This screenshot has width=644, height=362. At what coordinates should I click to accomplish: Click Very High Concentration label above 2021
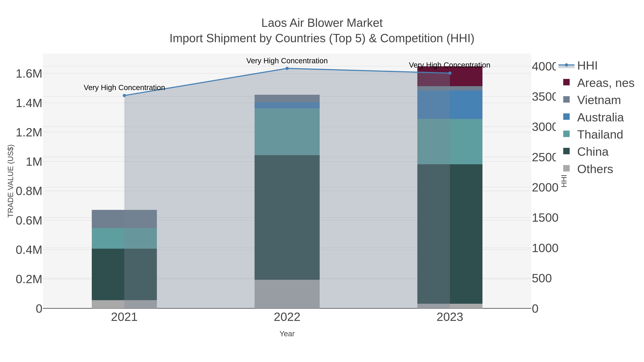[x=124, y=87]
